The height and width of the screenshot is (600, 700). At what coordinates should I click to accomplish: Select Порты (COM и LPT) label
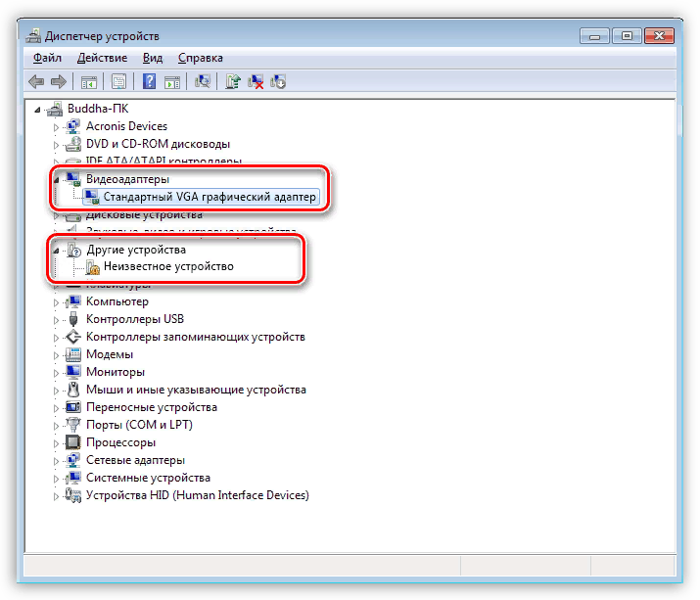(x=139, y=425)
